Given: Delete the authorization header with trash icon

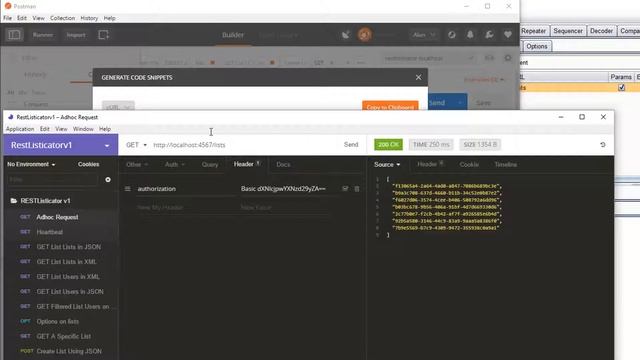Looking at the screenshot, I should pos(357,189).
